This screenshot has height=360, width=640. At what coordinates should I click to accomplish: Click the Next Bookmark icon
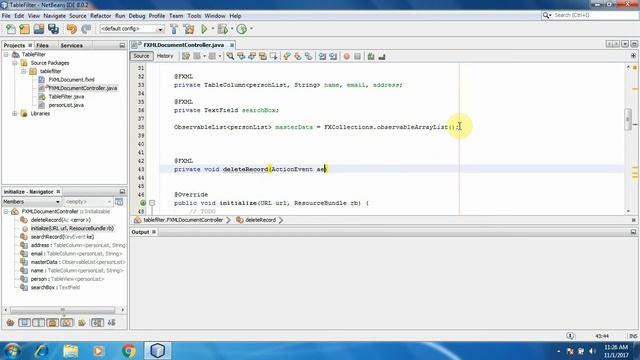pos(298,56)
